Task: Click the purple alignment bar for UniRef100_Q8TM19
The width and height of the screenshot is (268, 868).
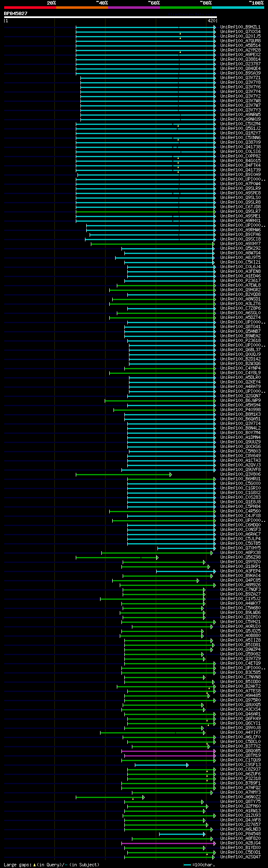Action: click(x=170, y=756)
